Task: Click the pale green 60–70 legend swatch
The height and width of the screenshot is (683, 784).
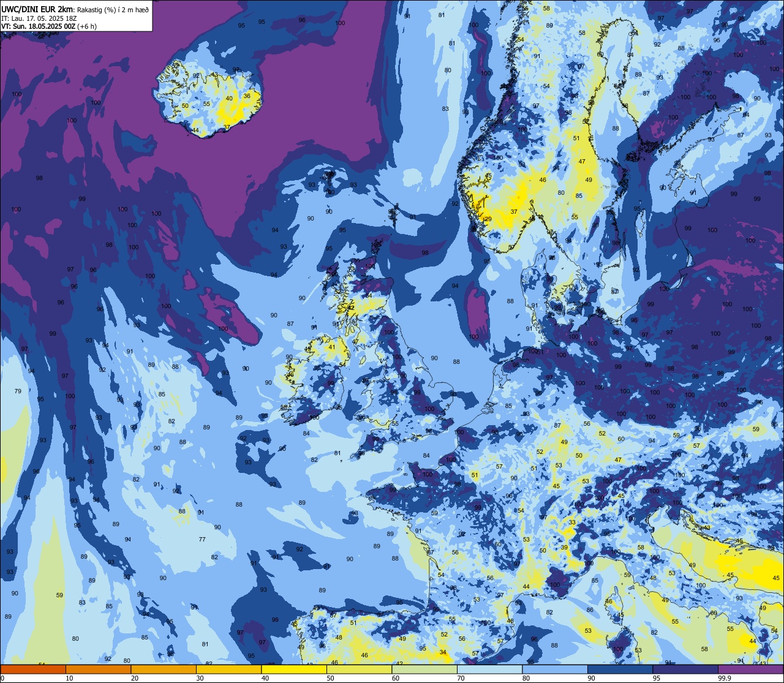Action: [x=424, y=670]
